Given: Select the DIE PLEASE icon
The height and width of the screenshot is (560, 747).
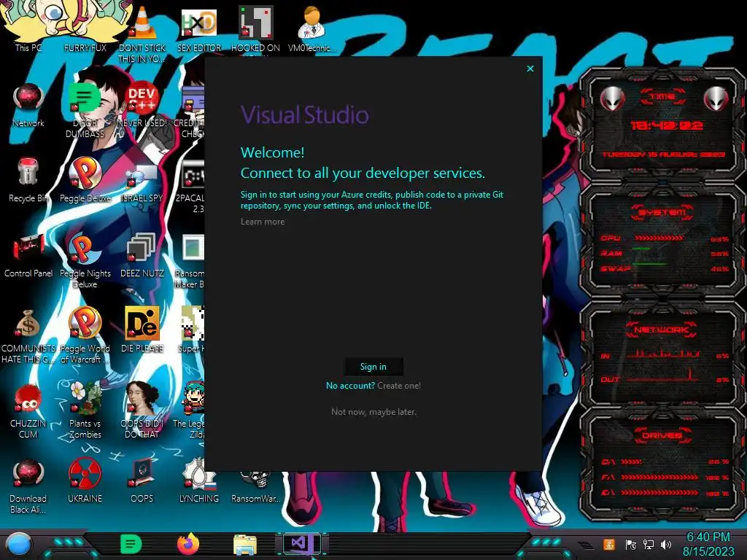Looking at the screenshot, I should 142,330.
